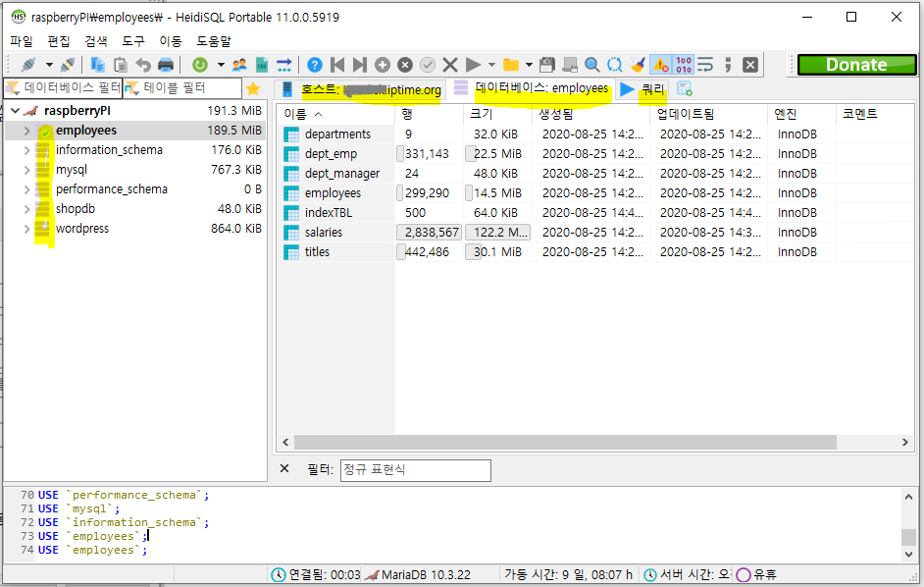Insert a row with plus icon
Image resolution: width=924 pixels, height=587 pixels.
[383, 65]
